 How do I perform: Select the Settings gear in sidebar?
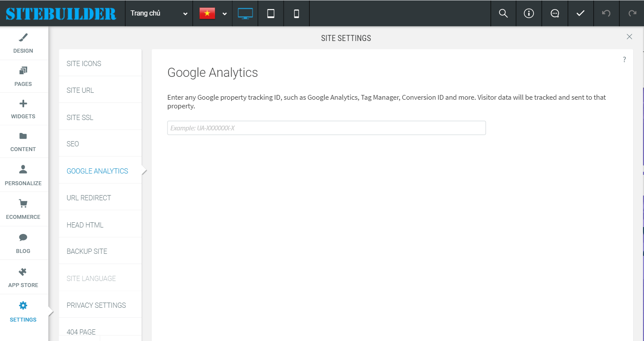(x=23, y=312)
